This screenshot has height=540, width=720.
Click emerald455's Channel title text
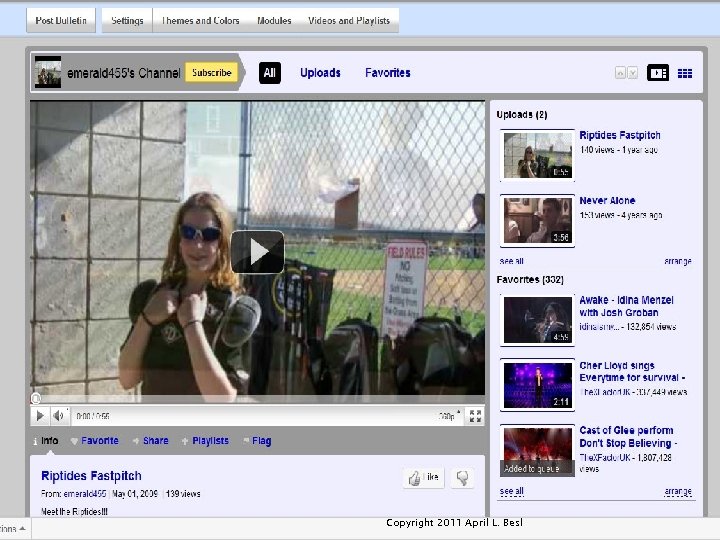coord(124,73)
